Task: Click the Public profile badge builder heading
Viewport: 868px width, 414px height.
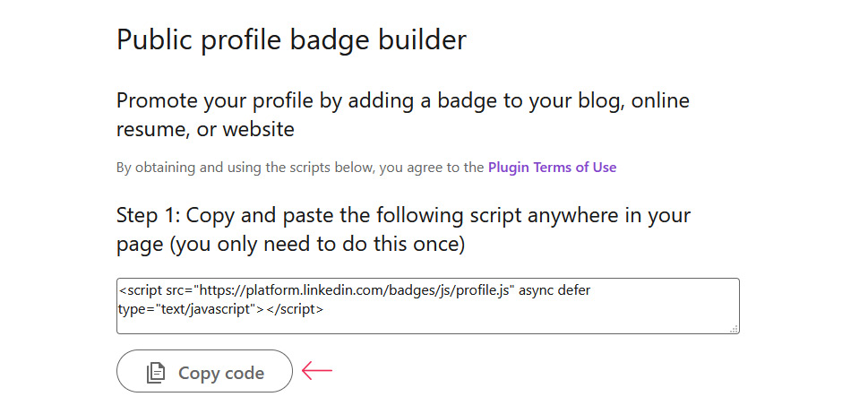Action: [x=291, y=40]
